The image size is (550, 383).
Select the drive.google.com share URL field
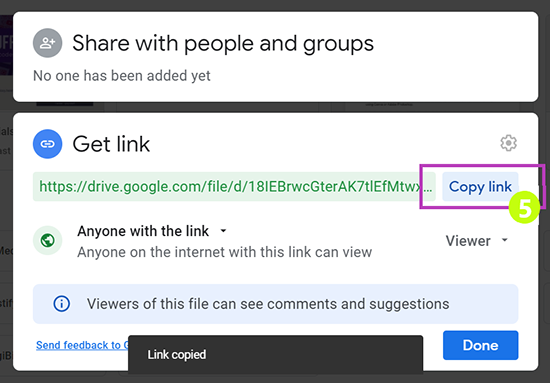(x=234, y=187)
